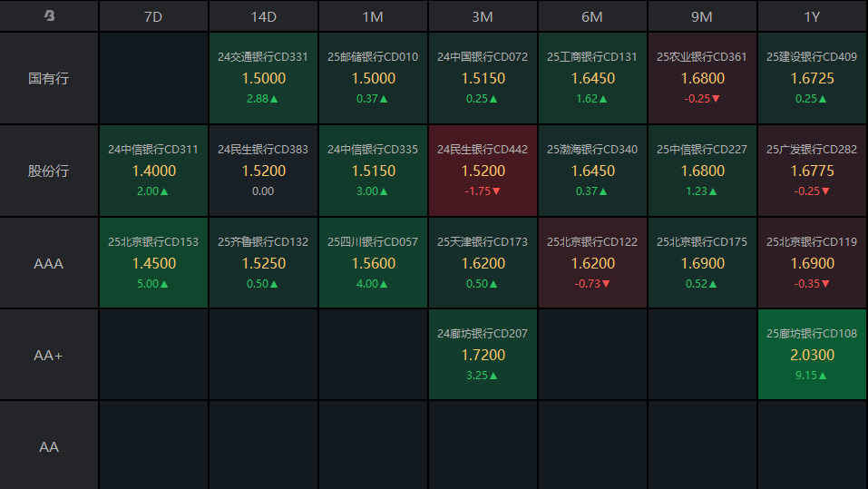868x489 pixels.
Task: Click the 24中国银行CD072 cell
Action: pyautogui.click(x=483, y=78)
